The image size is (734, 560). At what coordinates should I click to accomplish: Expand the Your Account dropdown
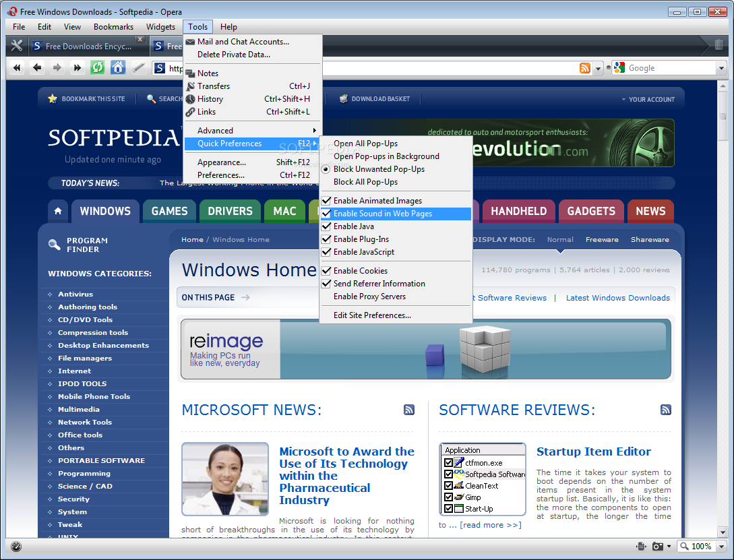pos(648,99)
